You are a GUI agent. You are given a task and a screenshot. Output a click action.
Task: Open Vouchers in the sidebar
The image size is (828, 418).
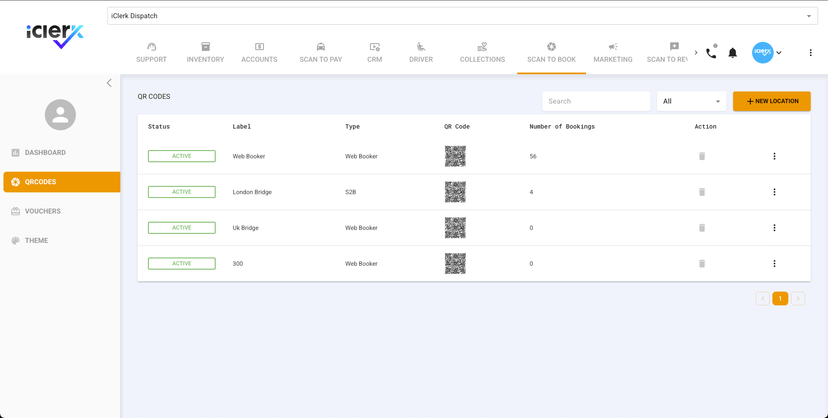[43, 211]
